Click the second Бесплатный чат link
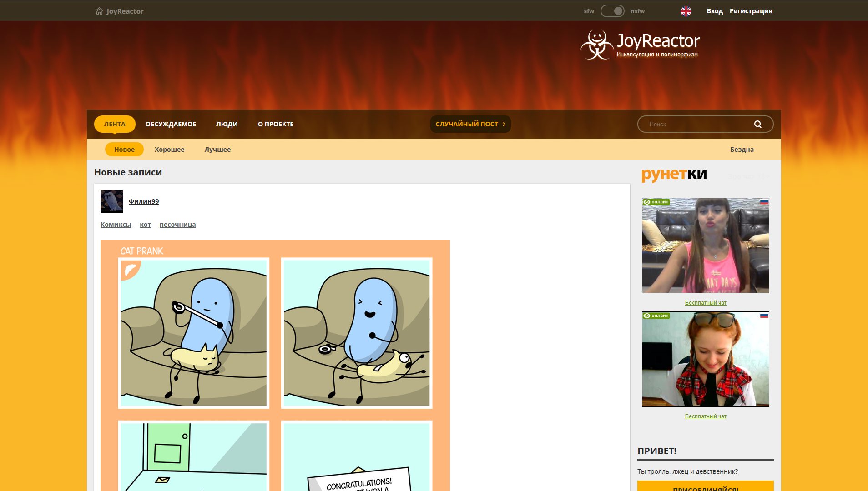 (x=706, y=416)
